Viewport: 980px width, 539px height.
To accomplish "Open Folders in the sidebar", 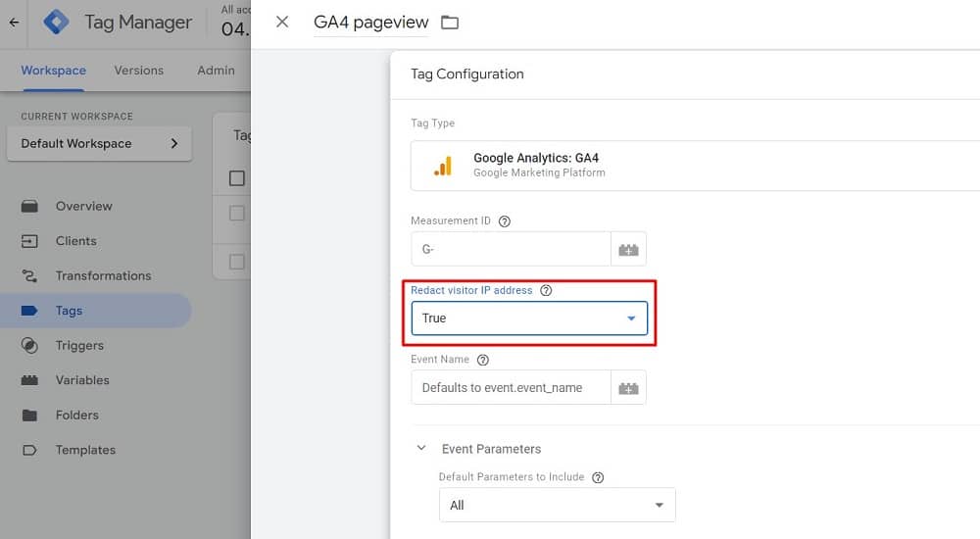I will coord(76,416).
